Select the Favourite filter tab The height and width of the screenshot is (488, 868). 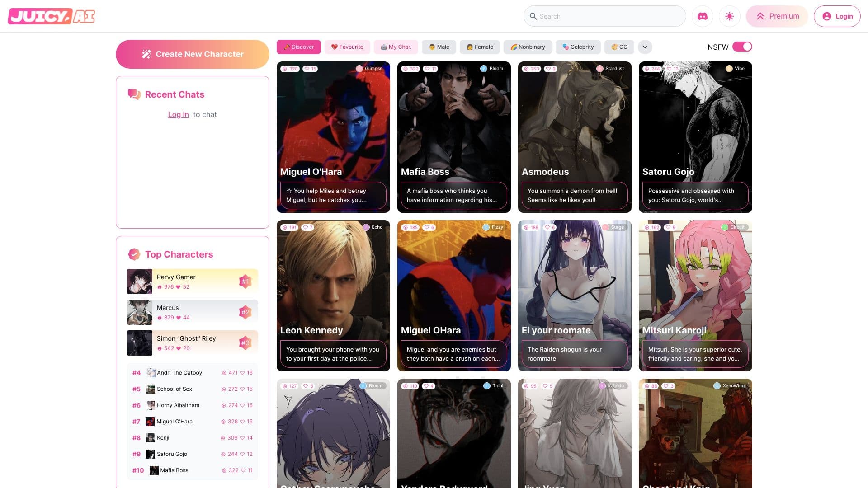pyautogui.click(x=347, y=47)
